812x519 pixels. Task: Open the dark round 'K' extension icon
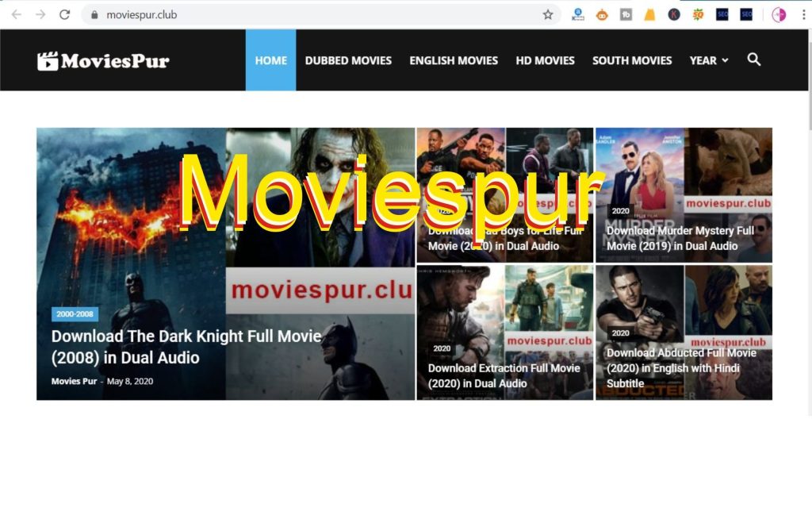click(674, 14)
